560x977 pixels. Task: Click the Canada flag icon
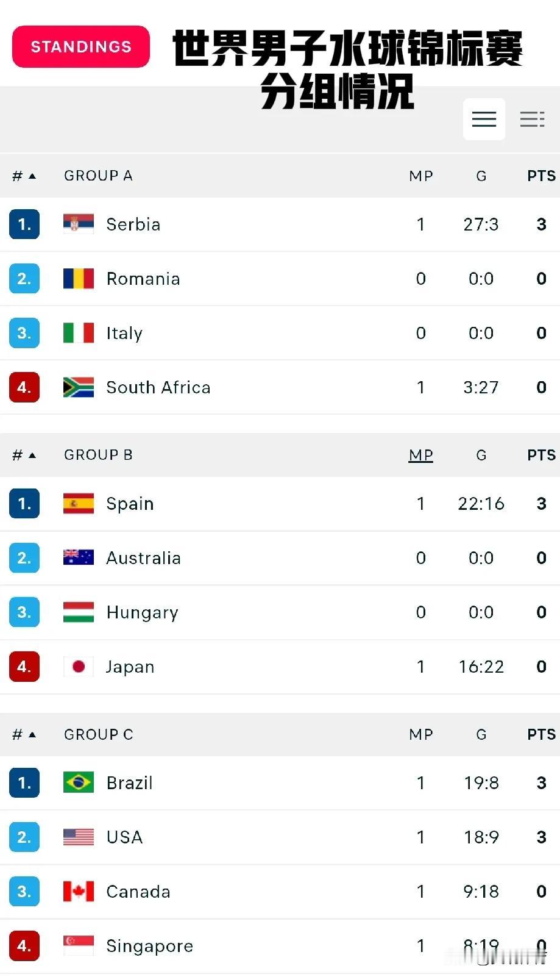(79, 891)
